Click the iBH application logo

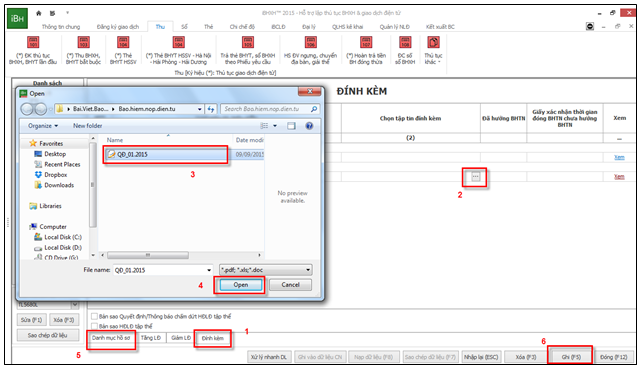point(17,18)
